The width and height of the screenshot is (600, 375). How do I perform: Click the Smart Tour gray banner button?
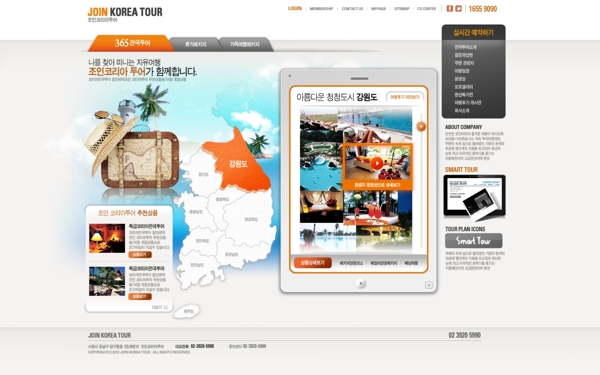point(474,241)
